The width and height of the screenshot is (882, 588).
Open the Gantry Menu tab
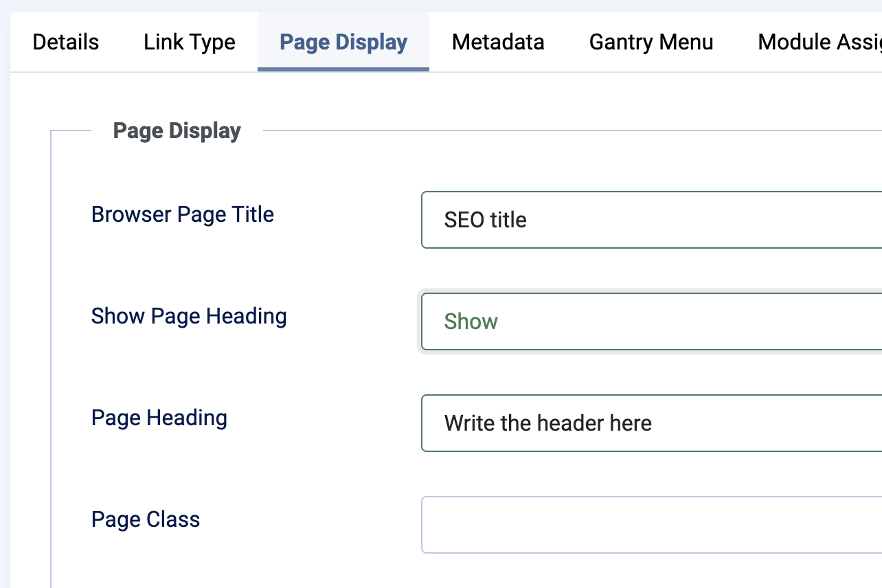[x=651, y=42]
